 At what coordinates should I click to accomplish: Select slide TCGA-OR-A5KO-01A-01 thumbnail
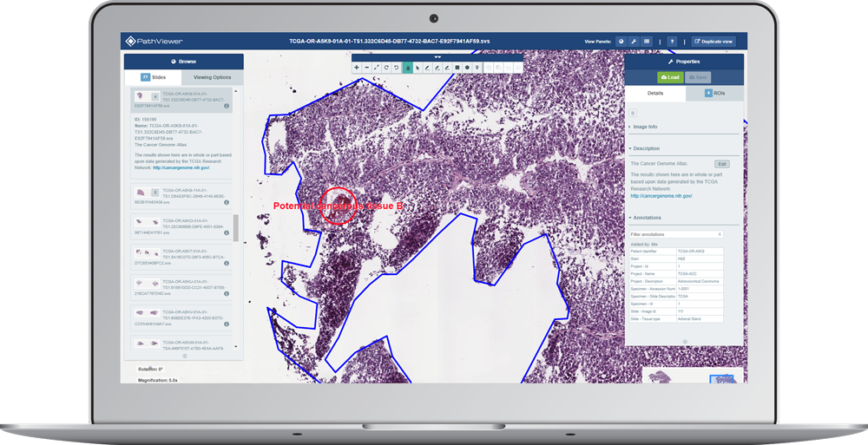click(147, 222)
